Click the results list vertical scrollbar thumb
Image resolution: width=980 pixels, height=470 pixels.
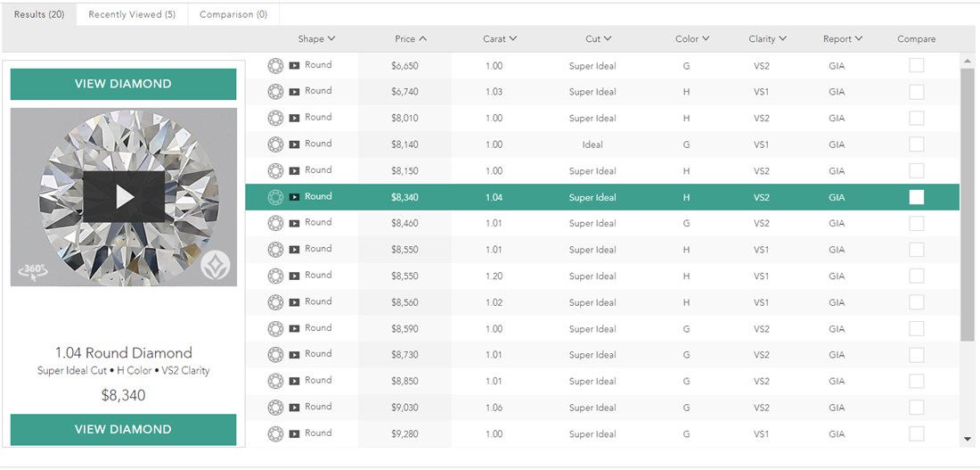[968, 205]
